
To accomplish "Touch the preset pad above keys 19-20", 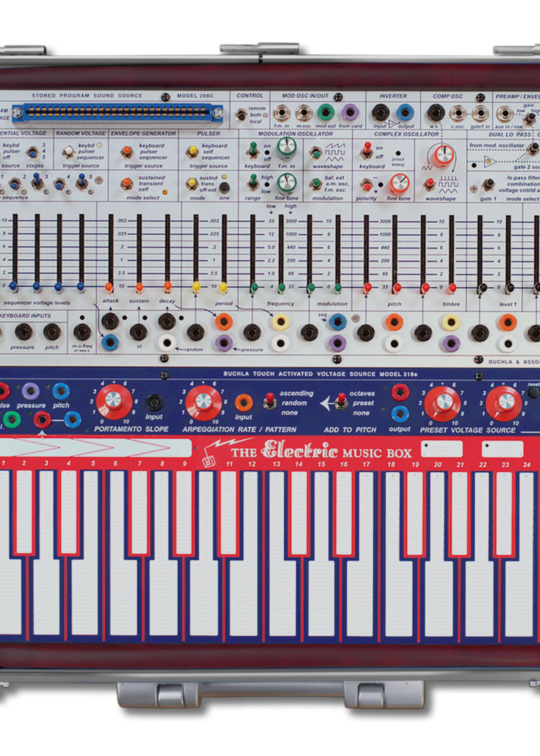I will [x=442, y=449].
